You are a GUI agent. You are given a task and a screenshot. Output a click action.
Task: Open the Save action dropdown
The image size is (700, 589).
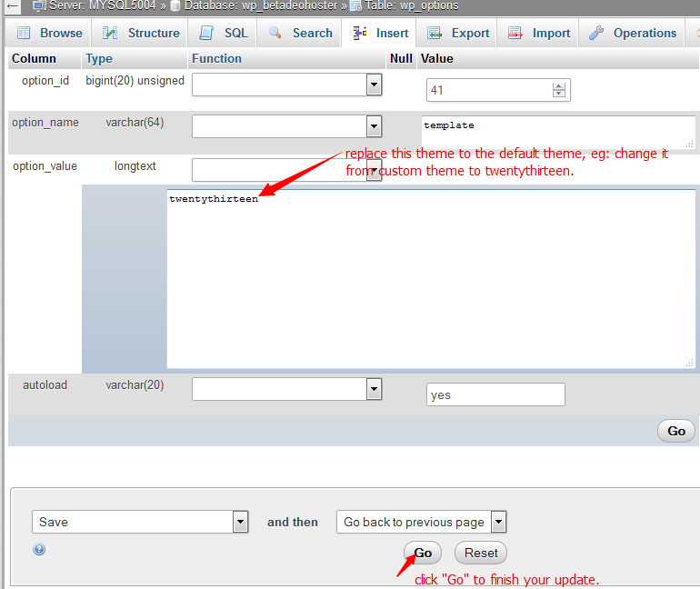pos(240,522)
